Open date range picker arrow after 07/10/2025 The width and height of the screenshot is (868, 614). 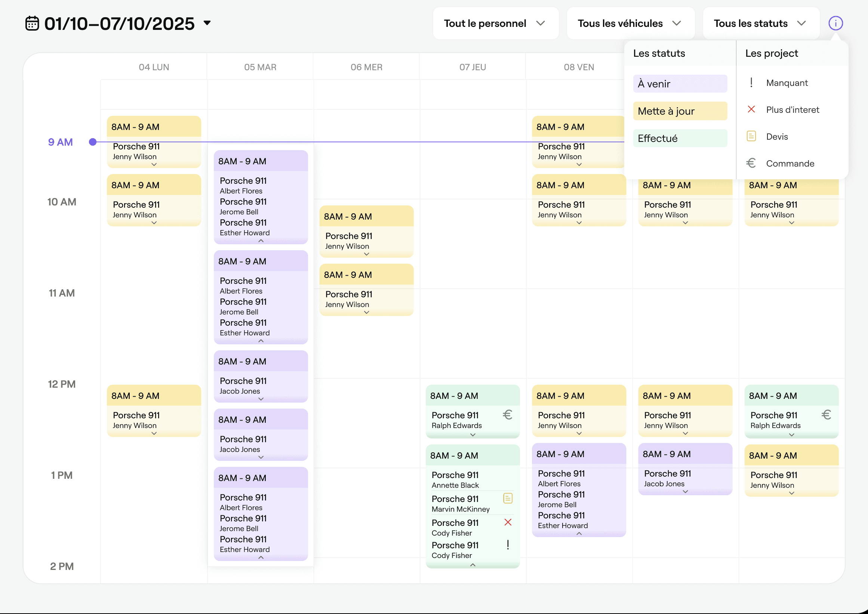[207, 23]
